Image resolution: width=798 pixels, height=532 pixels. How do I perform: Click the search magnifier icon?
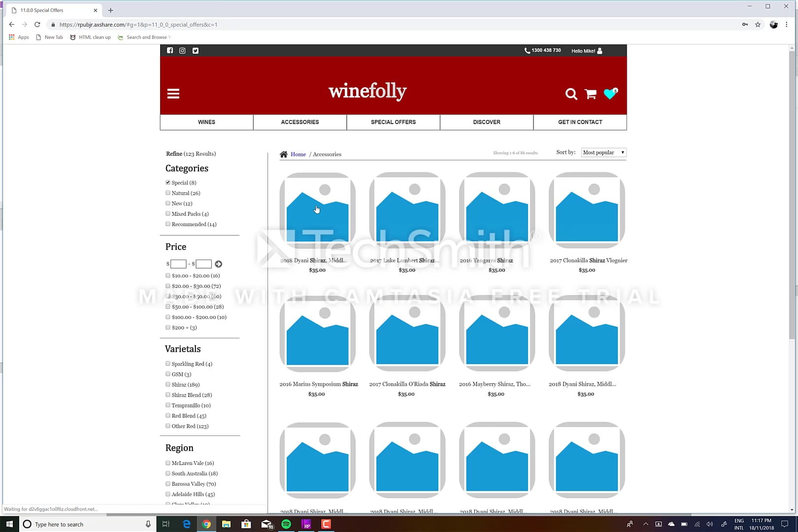click(571, 94)
